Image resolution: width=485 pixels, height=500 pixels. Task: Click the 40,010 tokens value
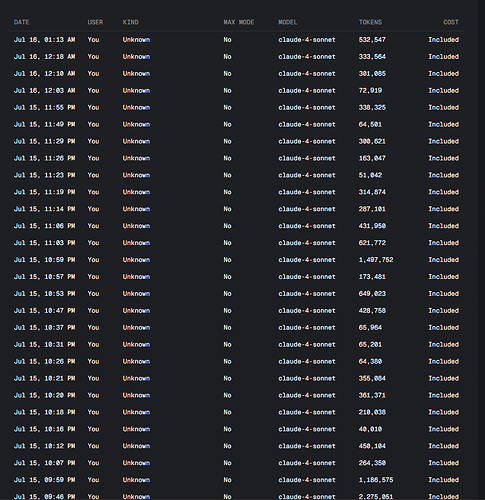370,429
